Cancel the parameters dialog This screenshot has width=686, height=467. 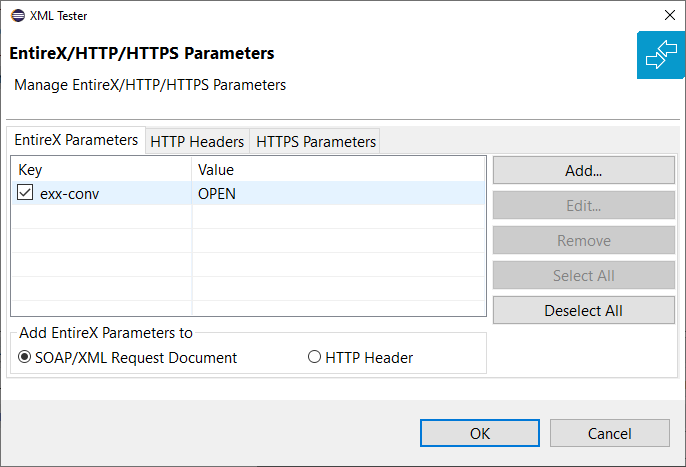tap(610, 433)
